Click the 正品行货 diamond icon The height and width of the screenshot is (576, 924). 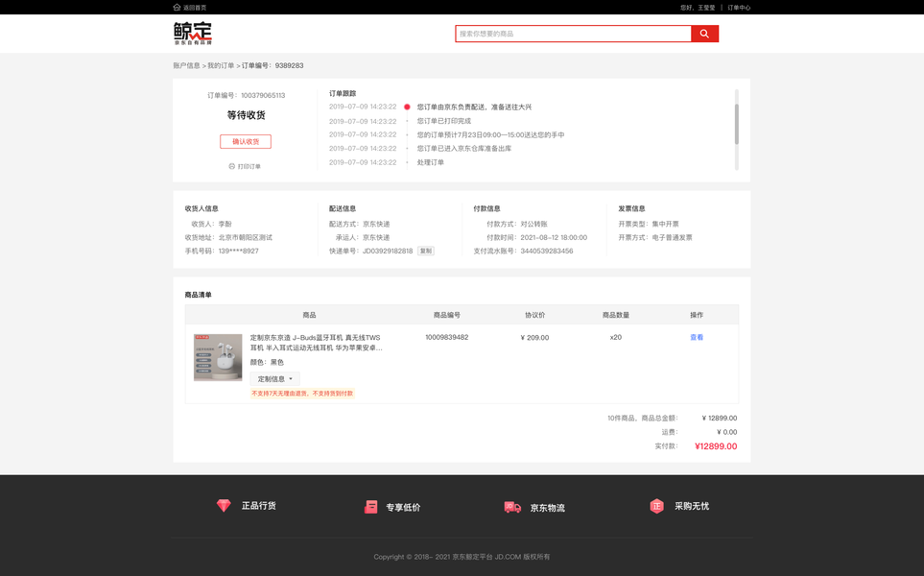[224, 505]
